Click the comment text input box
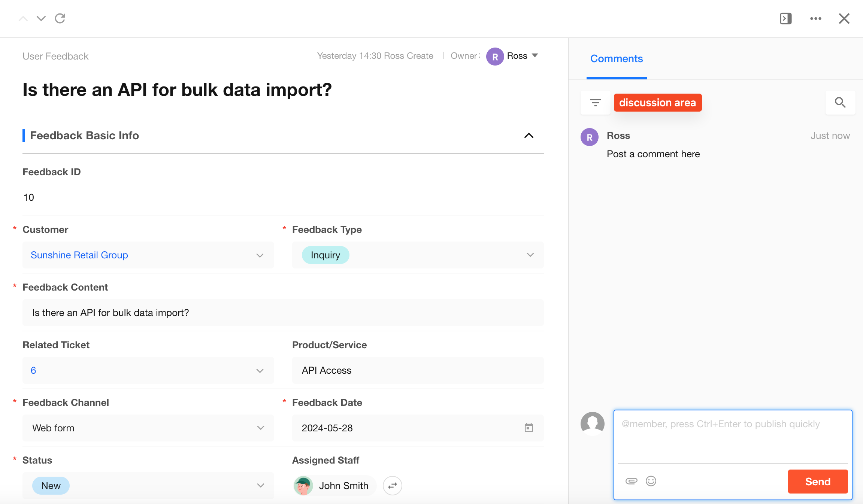Image resolution: width=863 pixels, height=504 pixels. point(732,436)
